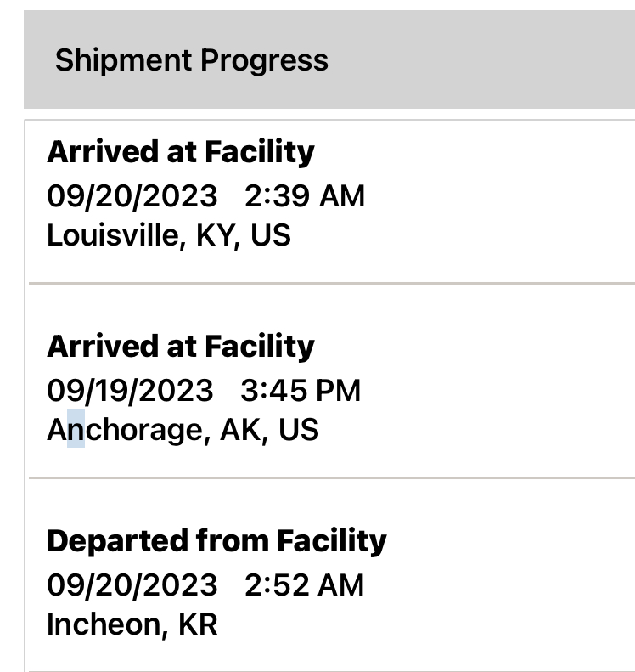Click US in the Louisville location line
Screen dimensions: 635x672
272,235
